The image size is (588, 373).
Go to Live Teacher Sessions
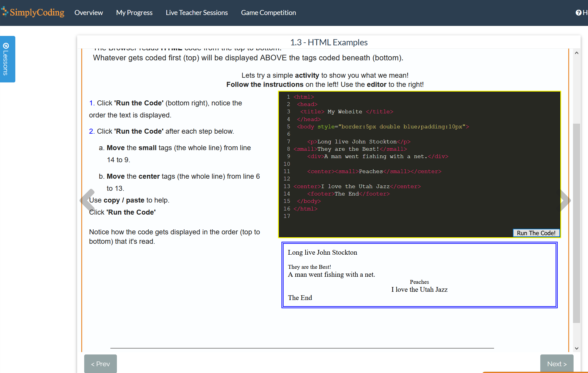[197, 13]
